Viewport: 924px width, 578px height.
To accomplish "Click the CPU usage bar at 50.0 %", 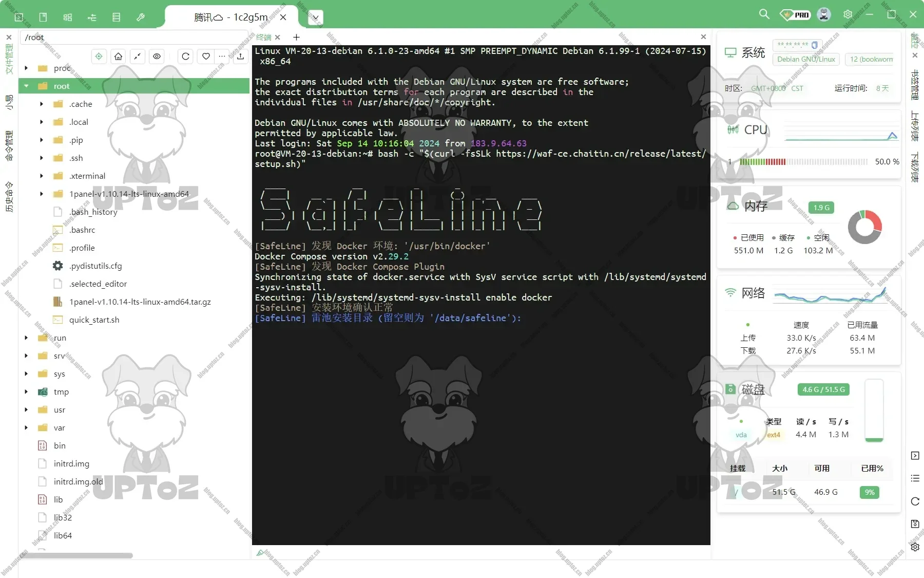I will pos(803,161).
